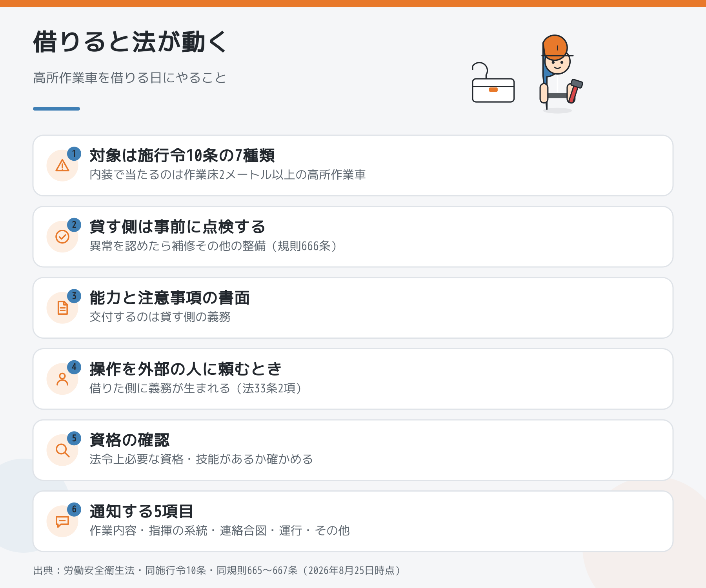
Task: Click the warning triangle icon on card 1
Action: tap(62, 165)
